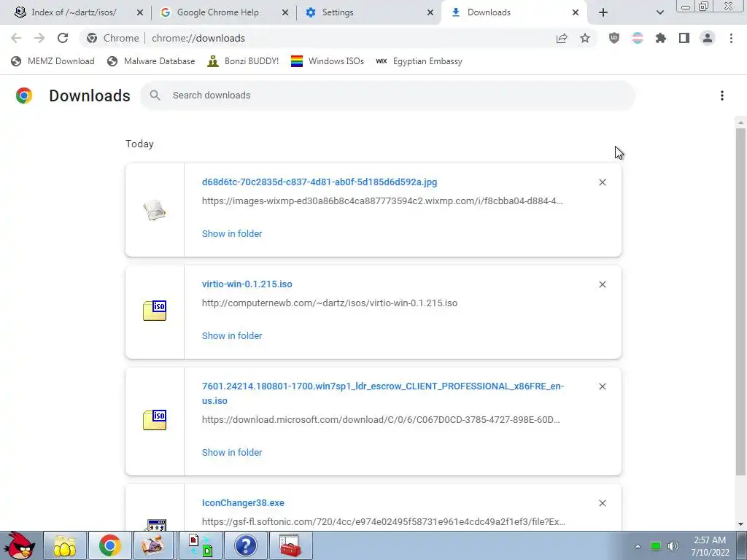Screen dimensions: 747x560
Task: Click the wixmp.com source URL text
Action: 382,201
